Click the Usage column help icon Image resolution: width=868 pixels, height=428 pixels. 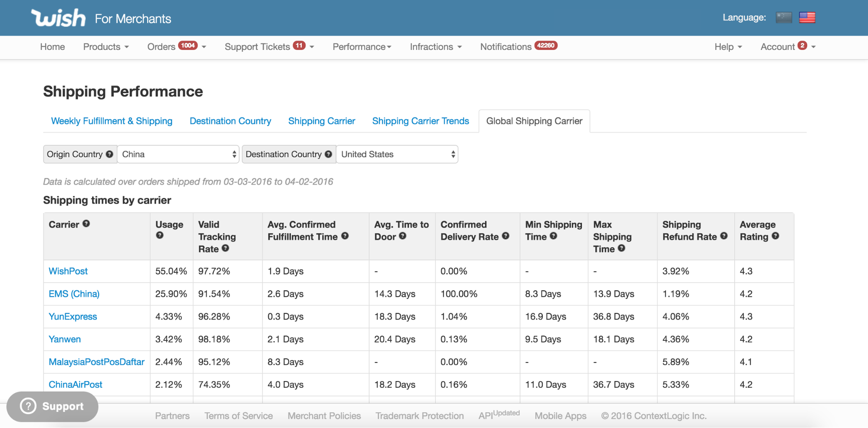coord(160,235)
